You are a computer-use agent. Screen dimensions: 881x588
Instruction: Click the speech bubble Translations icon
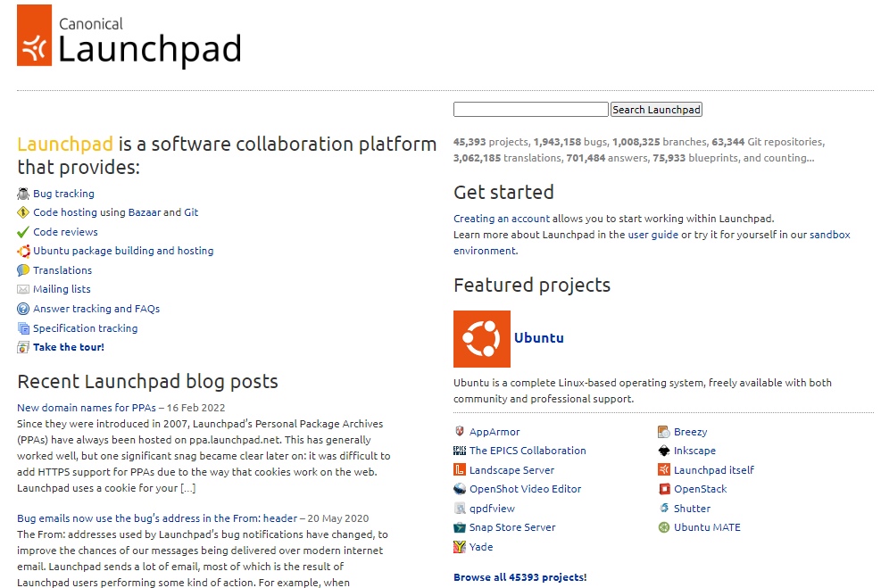click(x=23, y=270)
